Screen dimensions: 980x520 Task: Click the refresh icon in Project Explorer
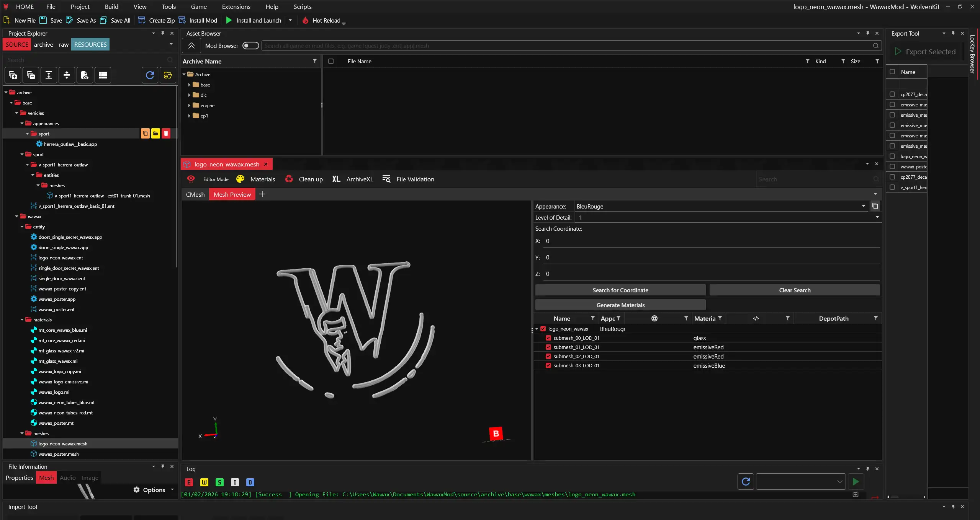150,75
